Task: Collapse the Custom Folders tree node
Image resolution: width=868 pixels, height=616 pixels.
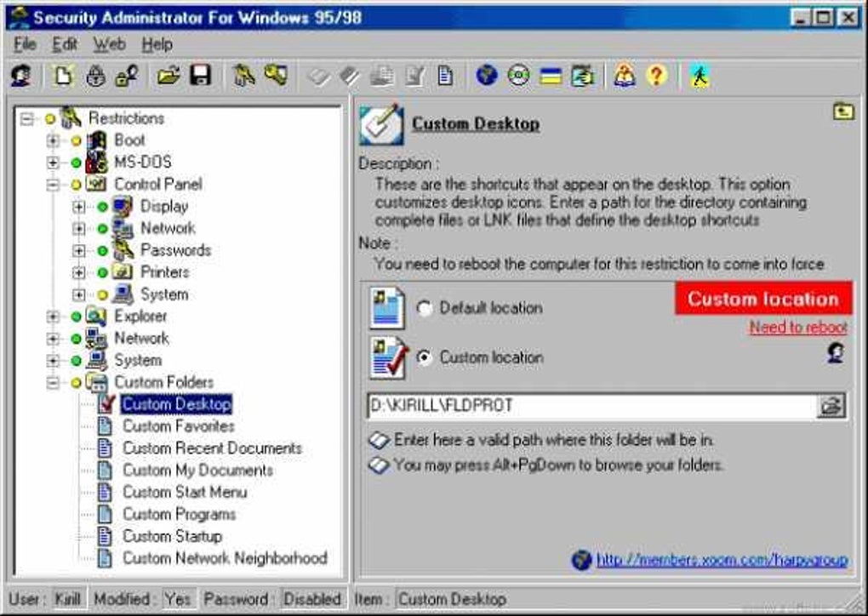Action: [x=53, y=382]
